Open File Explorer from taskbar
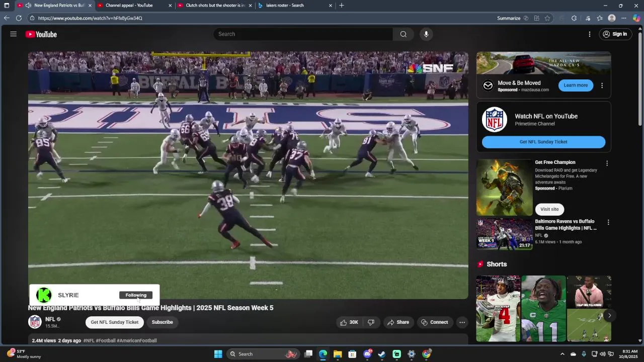Viewport: 644px width, 362px height. (x=338, y=354)
